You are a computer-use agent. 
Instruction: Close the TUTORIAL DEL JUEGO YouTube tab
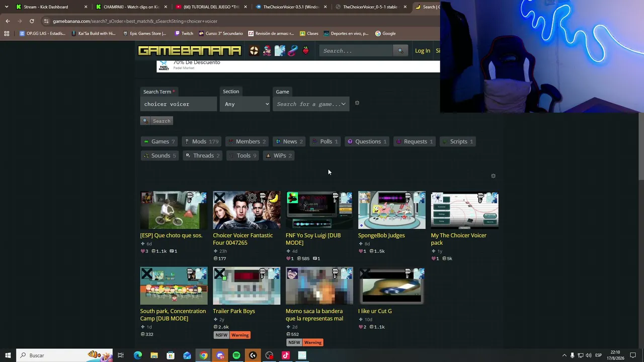(246, 7)
